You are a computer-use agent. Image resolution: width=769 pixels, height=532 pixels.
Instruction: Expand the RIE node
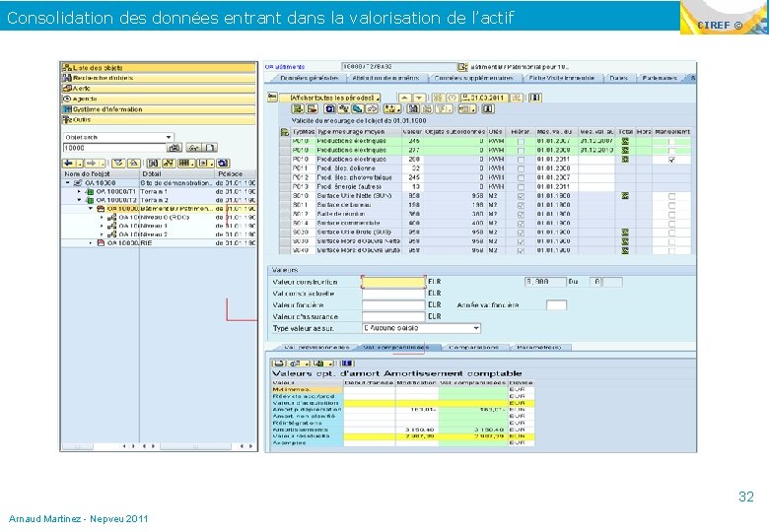(91, 243)
